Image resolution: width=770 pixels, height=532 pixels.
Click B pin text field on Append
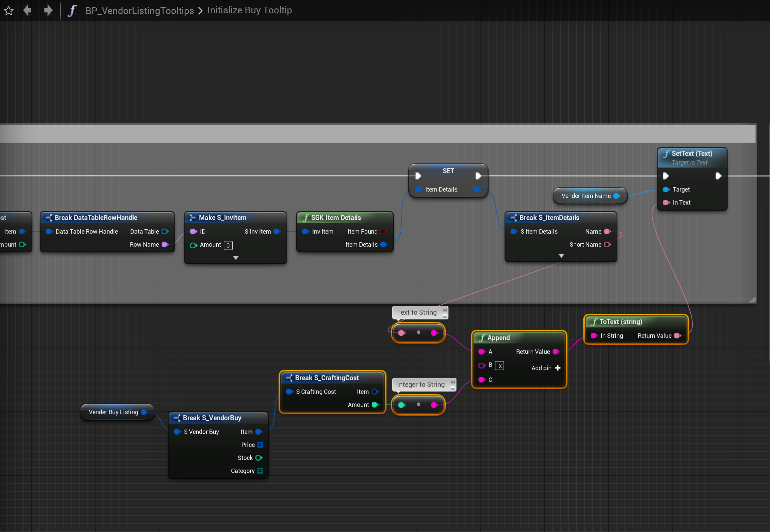point(500,365)
